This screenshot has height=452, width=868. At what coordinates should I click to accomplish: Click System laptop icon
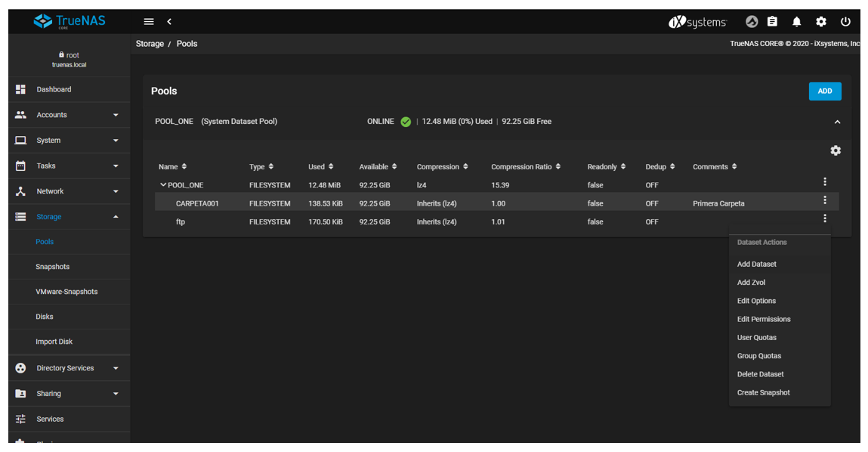click(x=20, y=140)
